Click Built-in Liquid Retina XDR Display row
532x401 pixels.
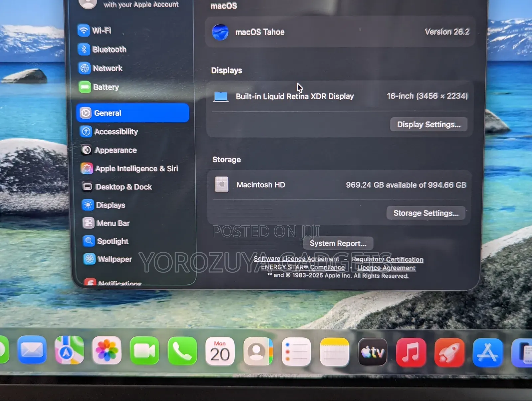[339, 96]
